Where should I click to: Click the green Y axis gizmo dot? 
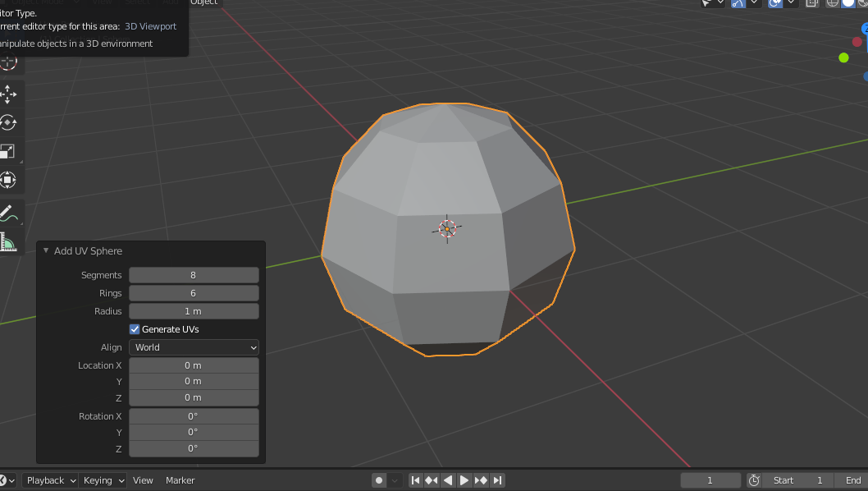tap(843, 57)
